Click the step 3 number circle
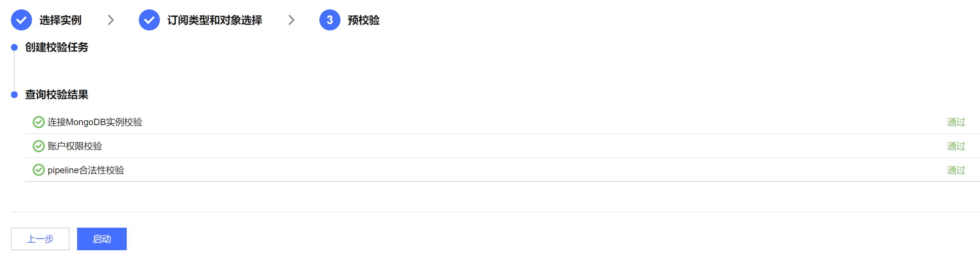The height and width of the screenshot is (263, 980). click(330, 20)
